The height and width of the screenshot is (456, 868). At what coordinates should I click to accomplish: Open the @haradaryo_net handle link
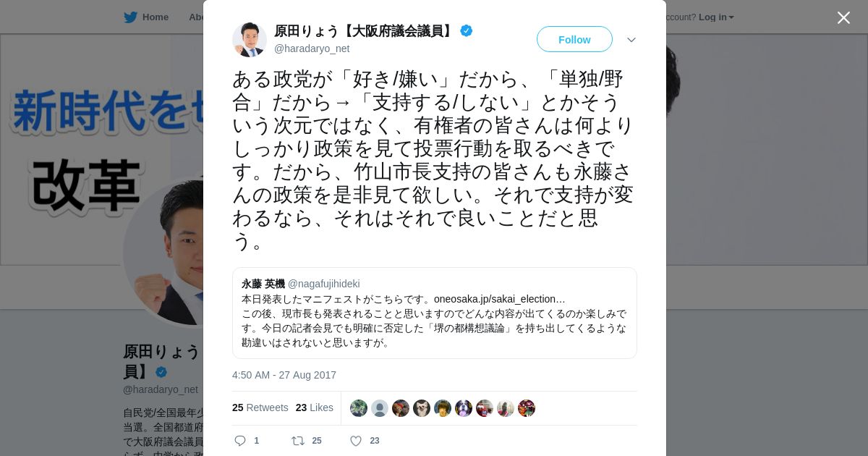[312, 48]
